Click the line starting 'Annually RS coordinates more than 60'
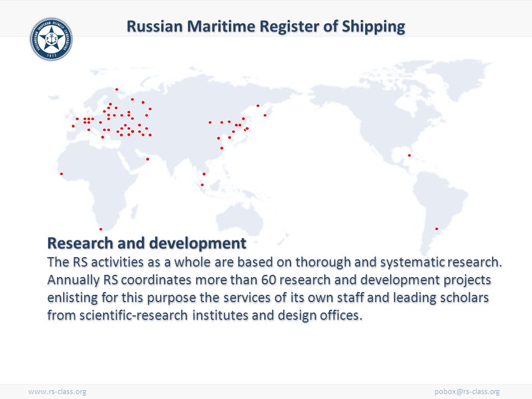 (269, 280)
